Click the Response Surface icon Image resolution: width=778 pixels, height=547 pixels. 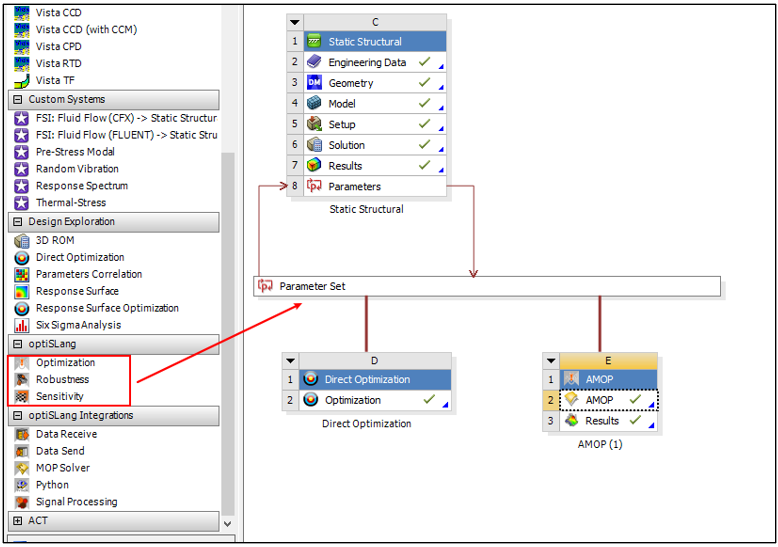pos(21,291)
